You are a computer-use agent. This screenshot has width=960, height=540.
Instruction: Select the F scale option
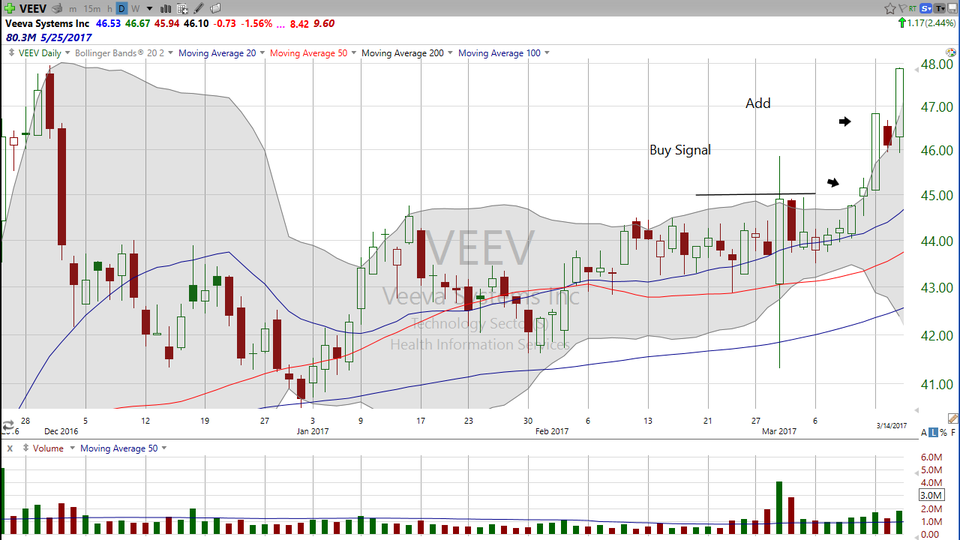[953, 432]
